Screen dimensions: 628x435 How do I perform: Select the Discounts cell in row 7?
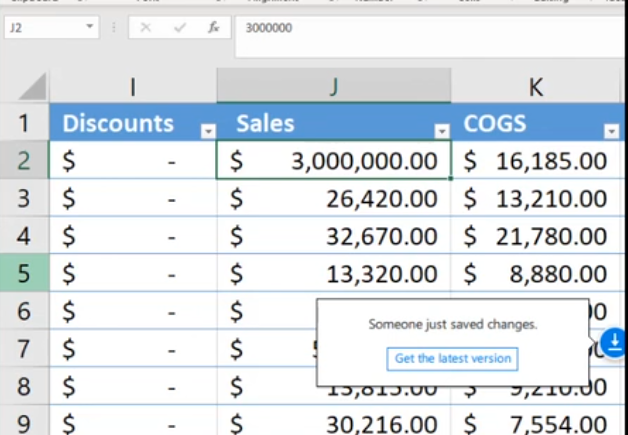tap(133, 348)
